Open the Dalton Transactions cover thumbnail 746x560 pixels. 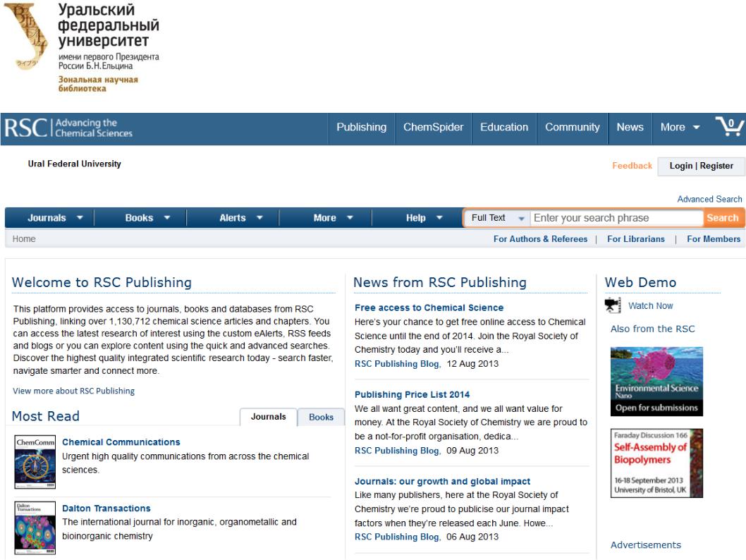35,528
